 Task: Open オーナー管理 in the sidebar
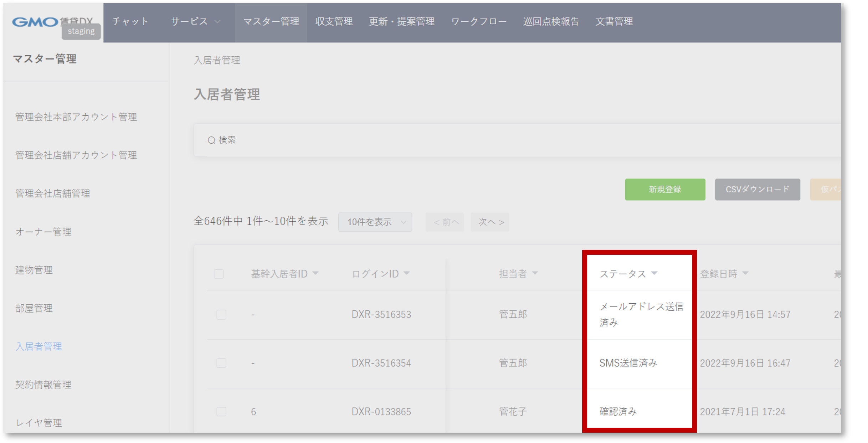tap(43, 232)
